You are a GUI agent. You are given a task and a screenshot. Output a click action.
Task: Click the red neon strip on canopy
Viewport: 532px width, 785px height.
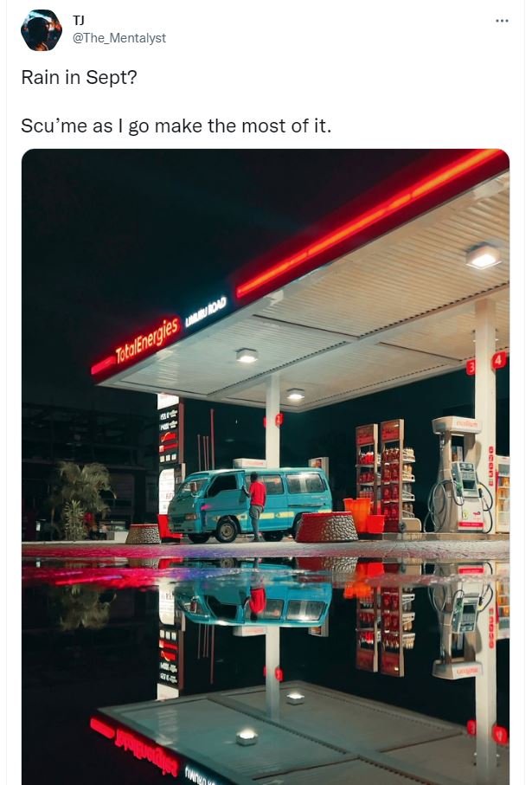click(x=369, y=222)
